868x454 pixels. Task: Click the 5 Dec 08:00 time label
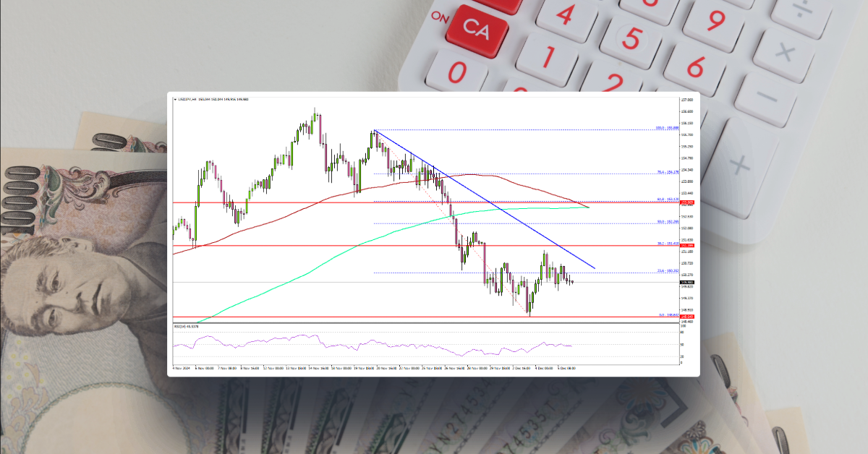566,367
